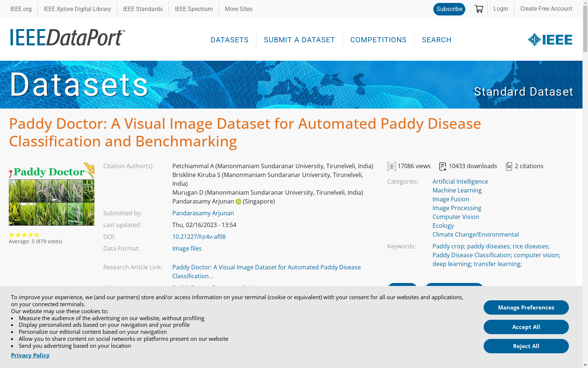The image size is (588, 368).
Task: Open the Machine Learning category
Action: coord(457,190)
